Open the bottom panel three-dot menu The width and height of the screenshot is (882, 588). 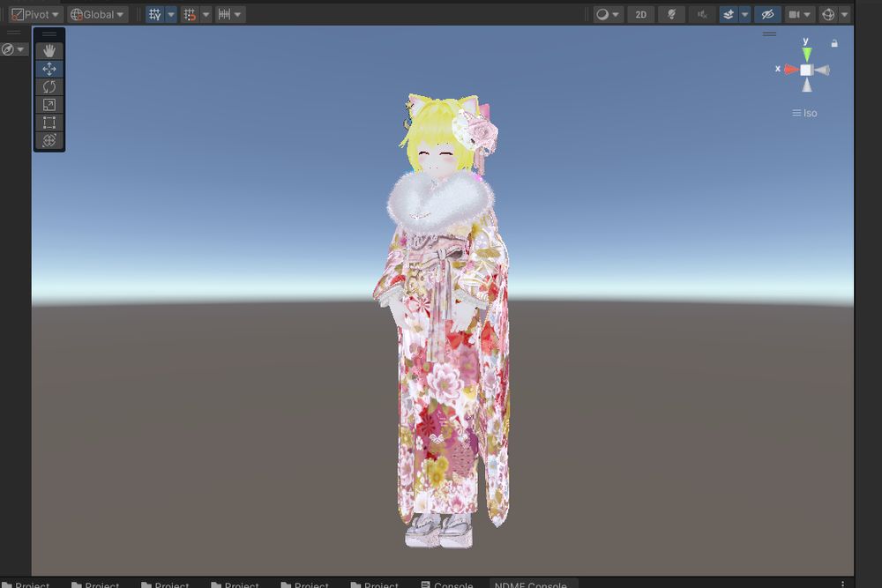pos(842,584)
